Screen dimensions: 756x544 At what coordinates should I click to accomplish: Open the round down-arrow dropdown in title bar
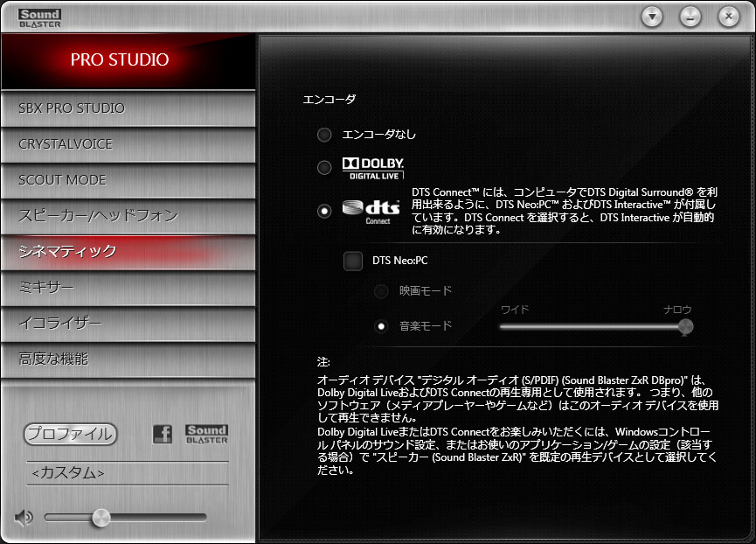652,17
